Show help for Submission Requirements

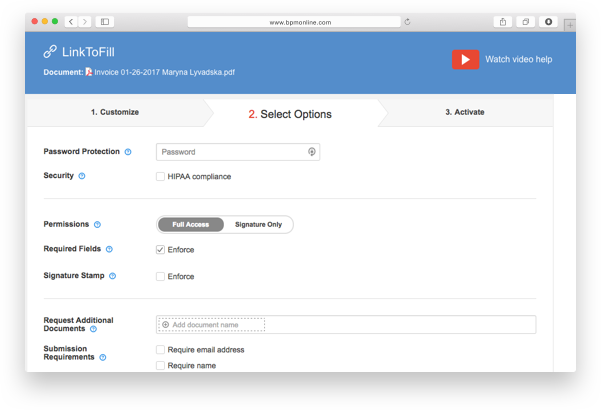coord(103,358)
